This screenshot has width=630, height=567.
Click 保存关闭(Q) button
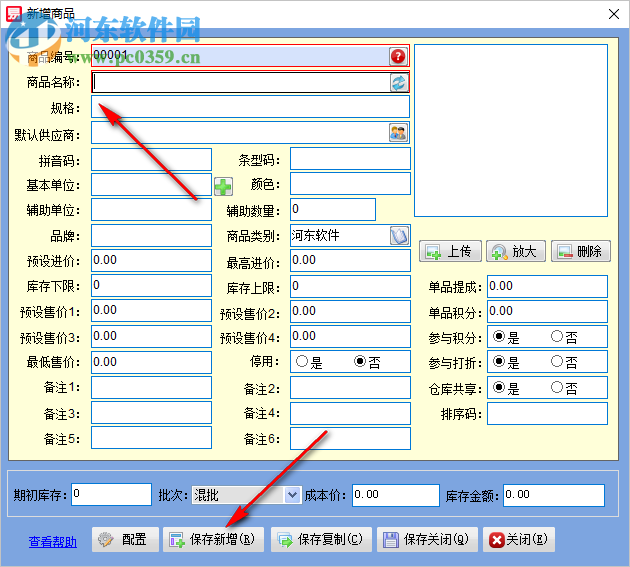427,540
